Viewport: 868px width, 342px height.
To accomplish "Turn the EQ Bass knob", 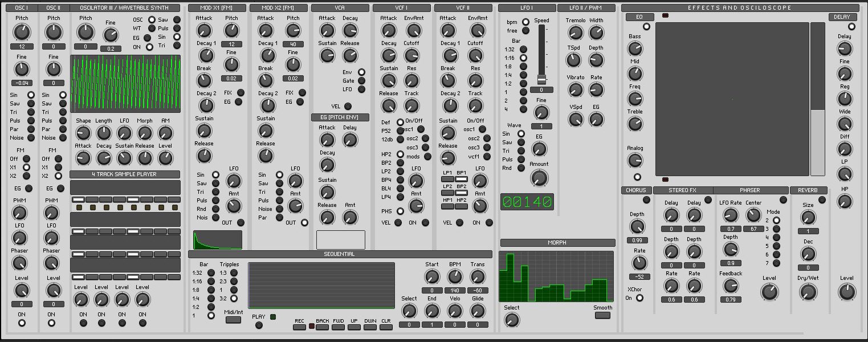I will click(635, 48).
